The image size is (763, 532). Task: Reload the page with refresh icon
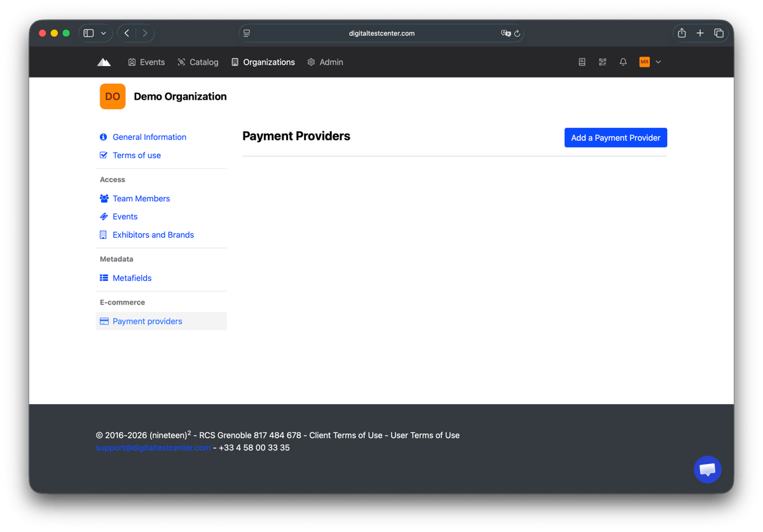point(518,33)
